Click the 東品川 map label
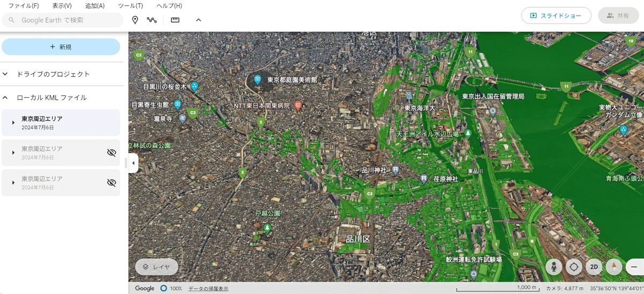 coord(475,171)
